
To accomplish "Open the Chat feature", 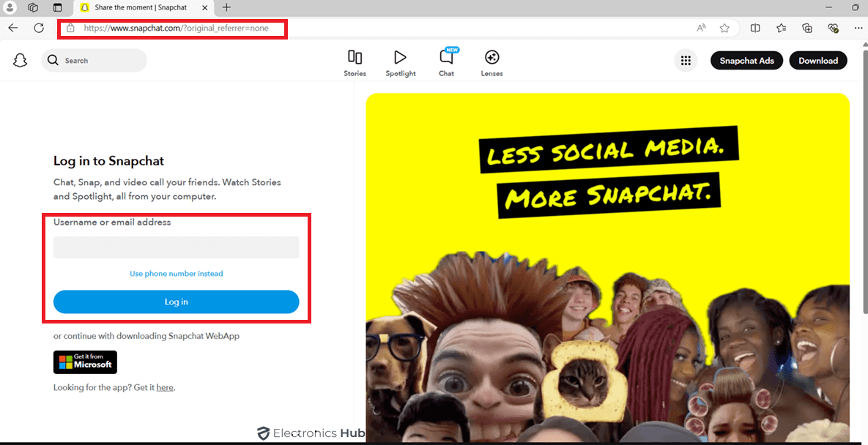I will tap(446, 61).
